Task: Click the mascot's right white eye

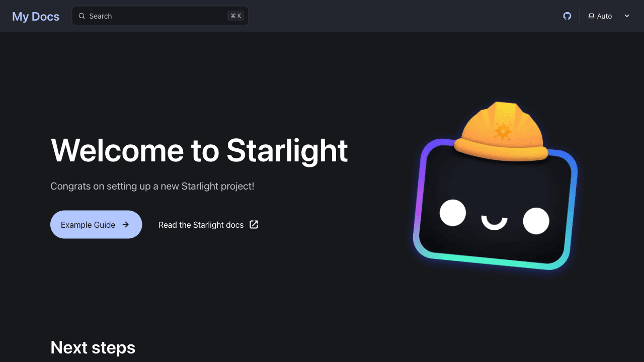Action: 536,221
